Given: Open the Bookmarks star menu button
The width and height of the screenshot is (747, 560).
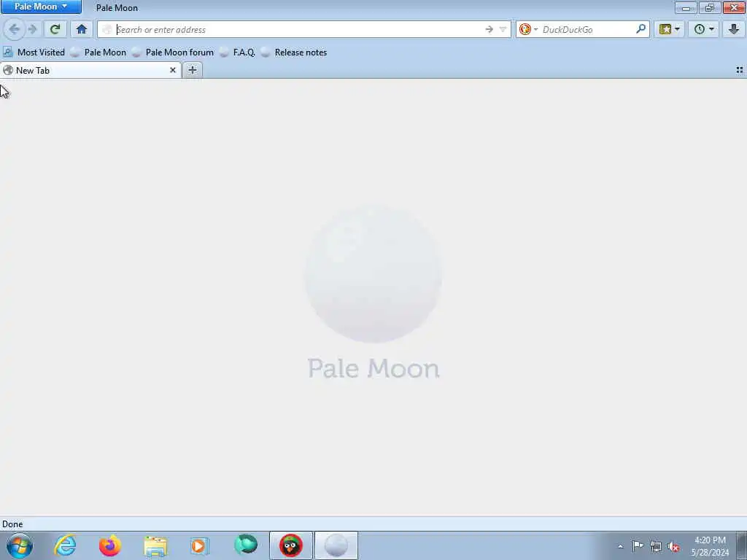Looking at the screenshot, I should tap(669, 29).
